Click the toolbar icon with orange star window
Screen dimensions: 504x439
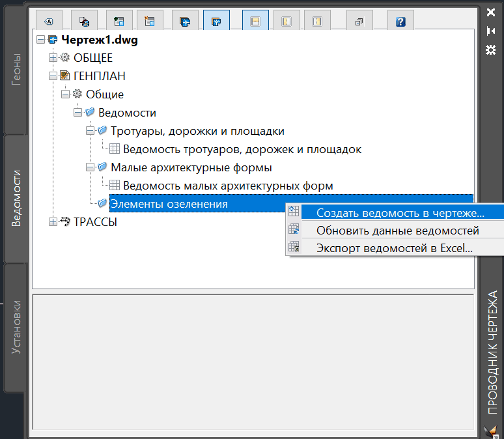click(150, 21)
